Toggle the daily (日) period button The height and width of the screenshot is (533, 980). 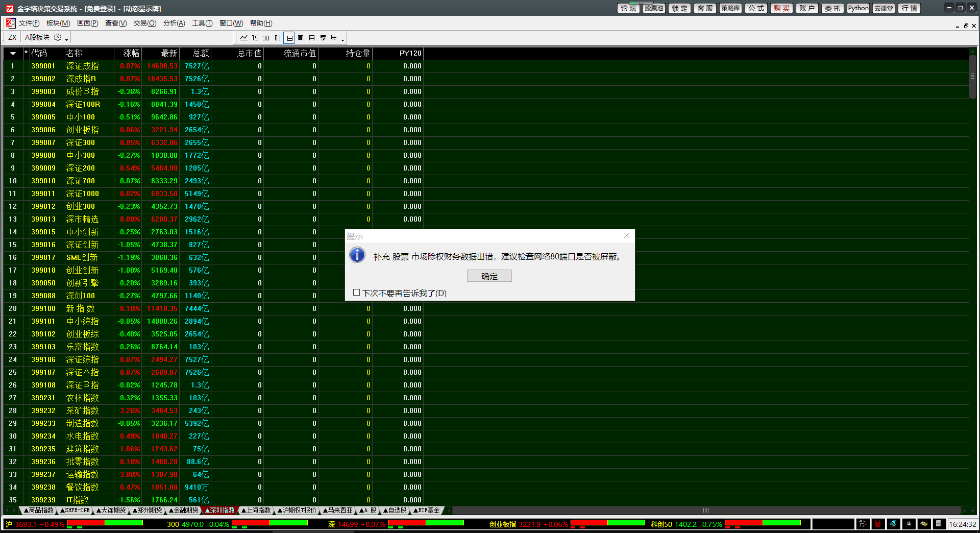(x=289, y=38)
